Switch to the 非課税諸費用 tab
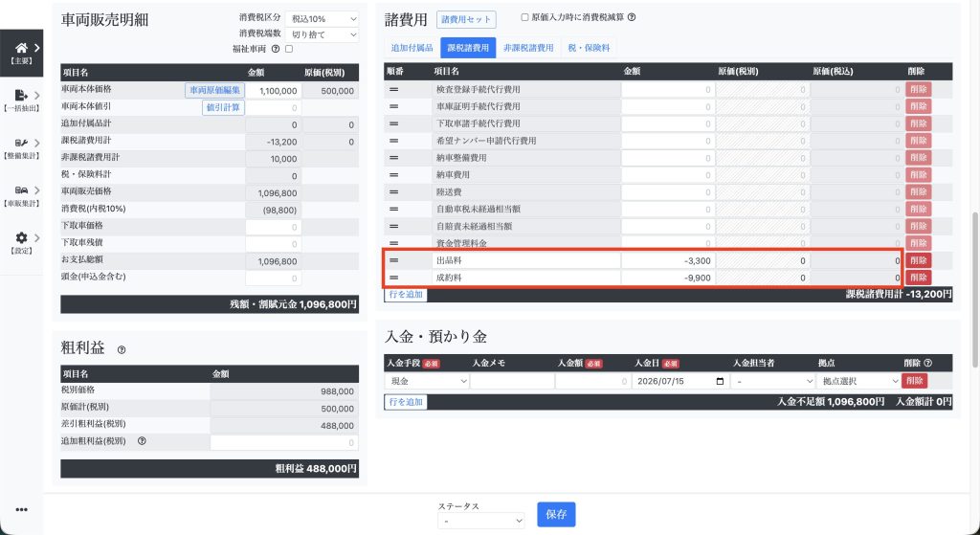 (x=528, y=48)
